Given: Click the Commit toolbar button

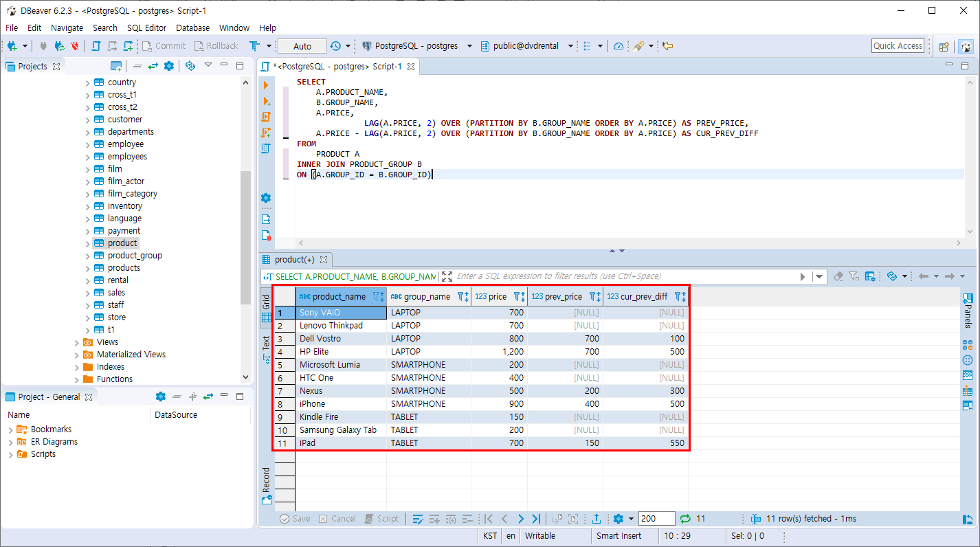Looking at the screenshot, I should [164, 46].
